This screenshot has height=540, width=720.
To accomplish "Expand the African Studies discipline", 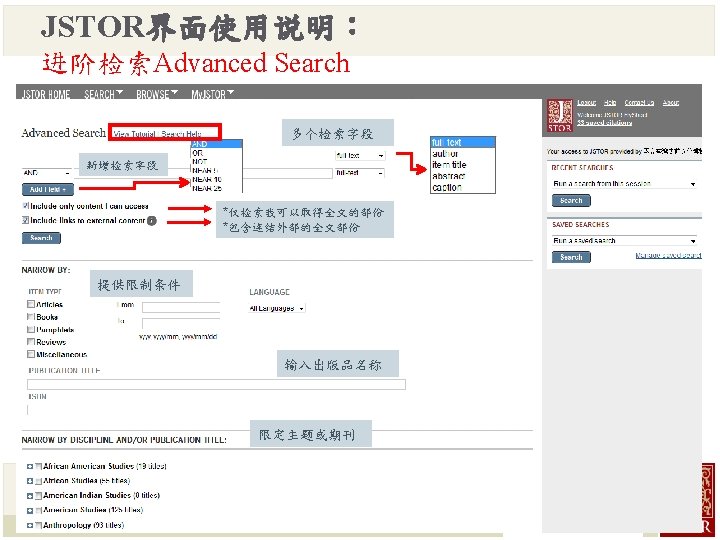I will click(x=30, y=481).
